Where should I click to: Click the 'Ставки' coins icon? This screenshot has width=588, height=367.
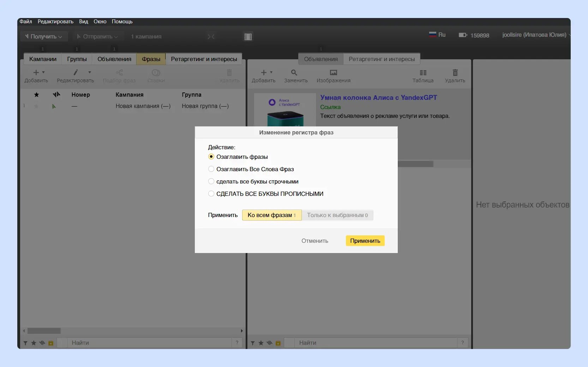pos(156,73)
